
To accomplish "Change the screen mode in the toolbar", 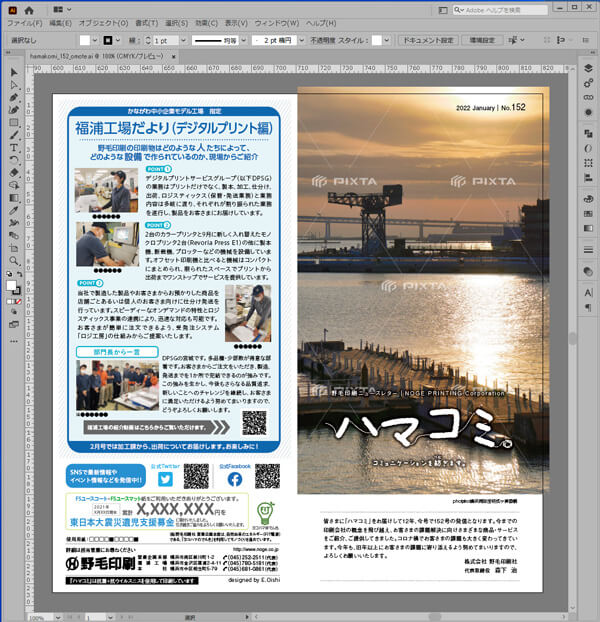I will pos(14,324).
